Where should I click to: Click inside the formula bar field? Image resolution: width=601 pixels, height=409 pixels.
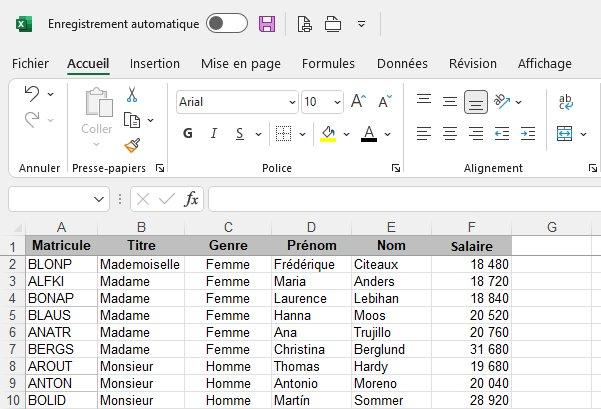405,199
